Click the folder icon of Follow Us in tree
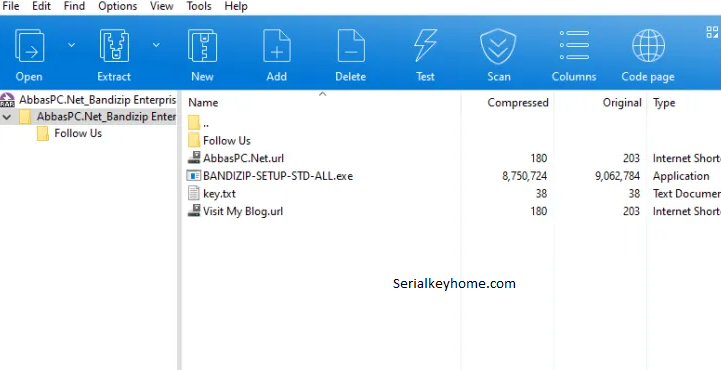Image resolution: width=721 pixels, height=370 pixels. coord(43,134)
